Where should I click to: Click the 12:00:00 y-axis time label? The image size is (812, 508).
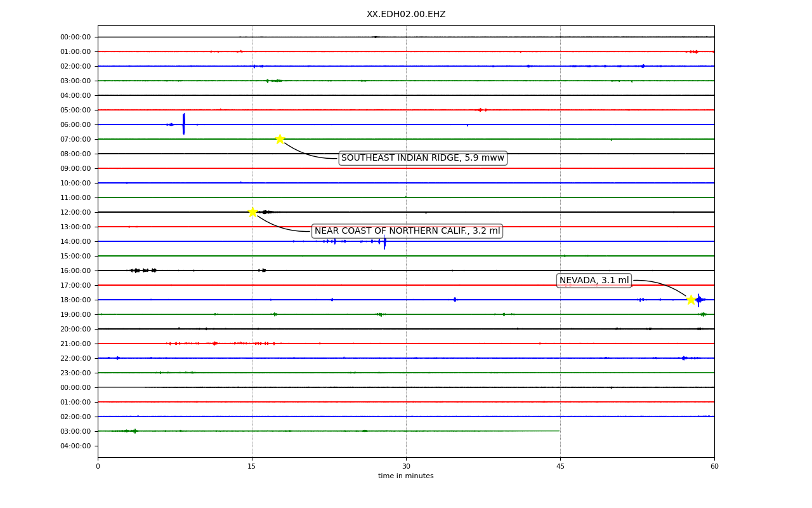tap(75, 212)
